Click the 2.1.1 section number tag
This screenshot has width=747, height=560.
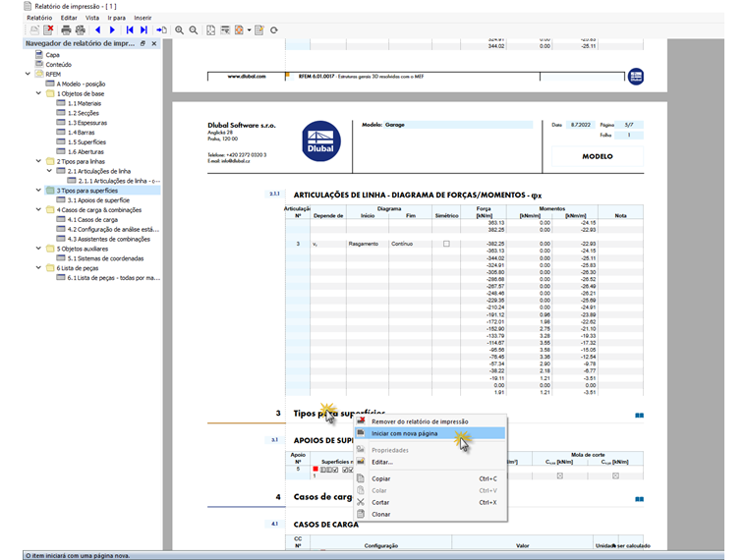click(275, 194)
